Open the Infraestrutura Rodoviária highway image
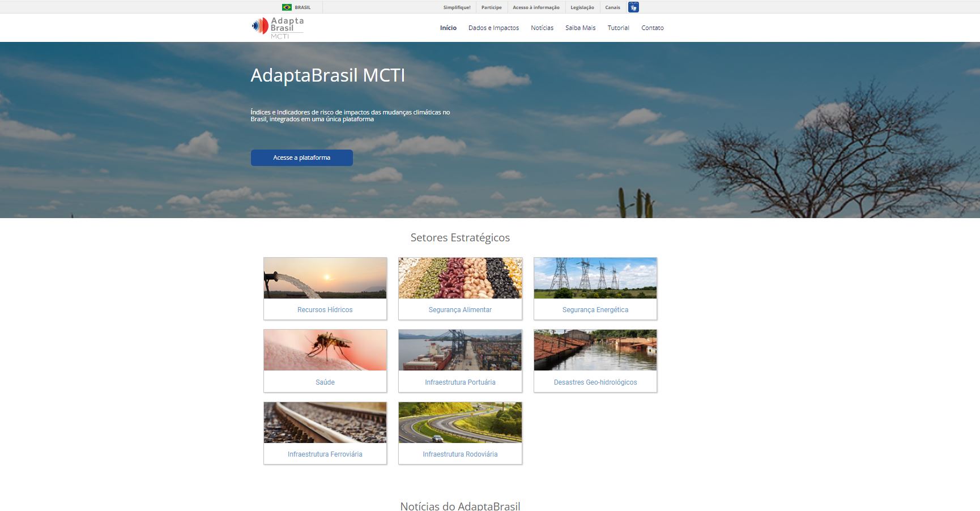This screenshot has width=980, height=511. click(460, 423)
